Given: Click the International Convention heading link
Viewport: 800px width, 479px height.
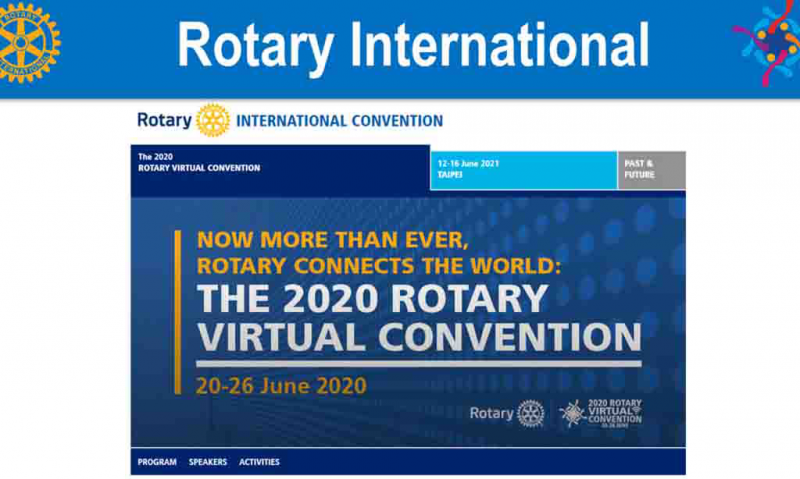Looking at the screenshot, I should pos(339,121).
